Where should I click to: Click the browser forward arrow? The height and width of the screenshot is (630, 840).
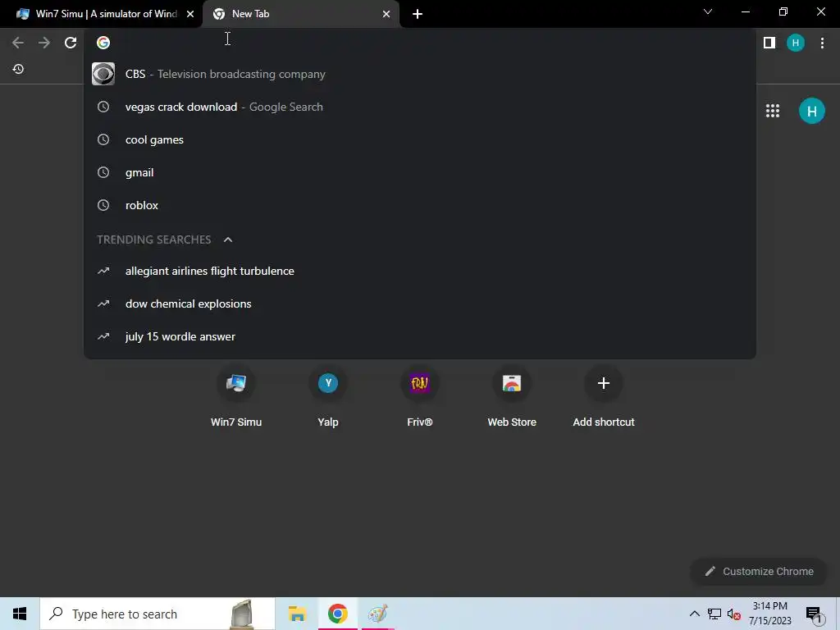coord(44,43)
